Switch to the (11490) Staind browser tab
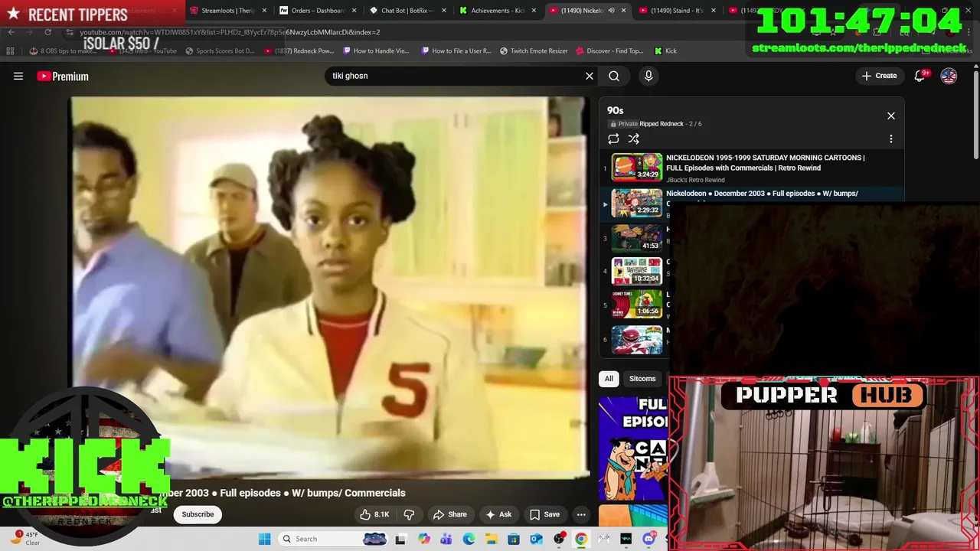Viewport: 980px width, 551px height. (677, 11)
